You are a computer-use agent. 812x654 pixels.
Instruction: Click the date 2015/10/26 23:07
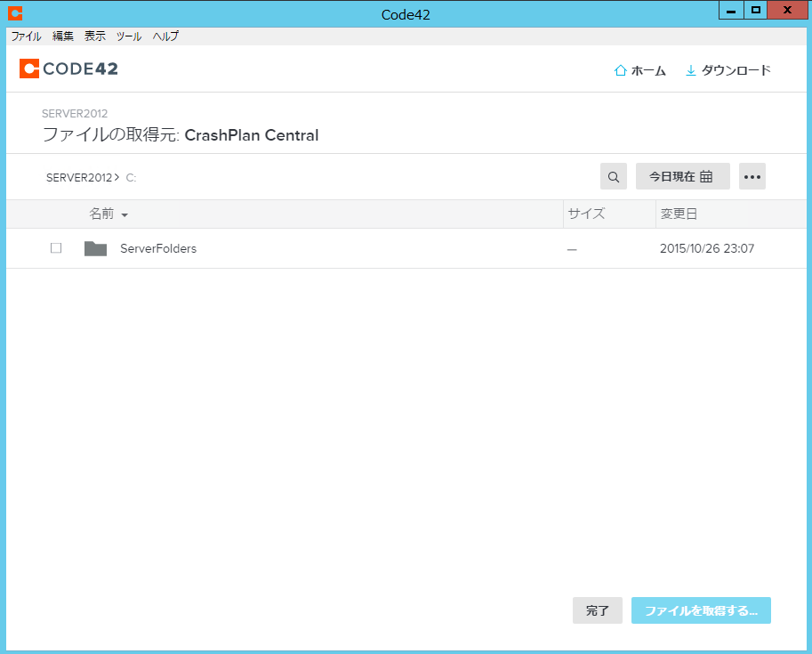point(707,249)
